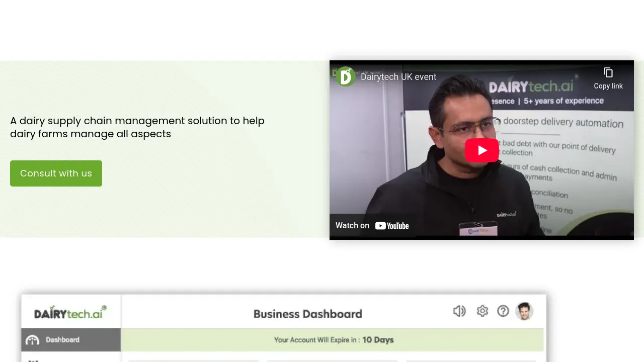Play the Dairytech UK event video
The width and height of the screenshot is (644, 362).
click(481, 150)
